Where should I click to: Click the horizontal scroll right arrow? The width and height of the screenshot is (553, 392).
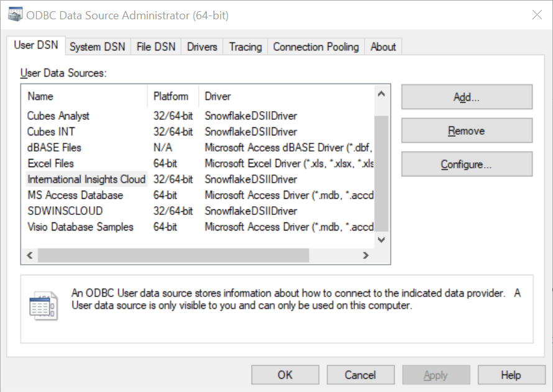(366, 255)
